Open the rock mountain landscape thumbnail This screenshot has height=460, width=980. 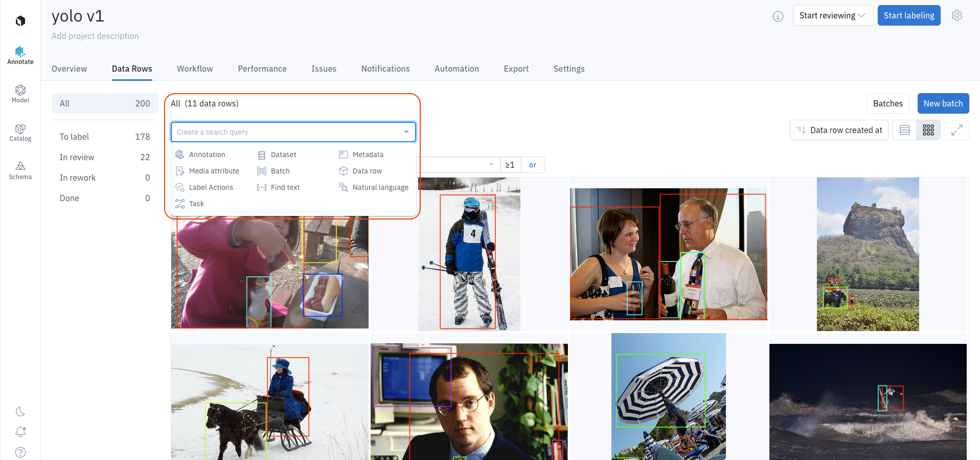click(868, 254)
